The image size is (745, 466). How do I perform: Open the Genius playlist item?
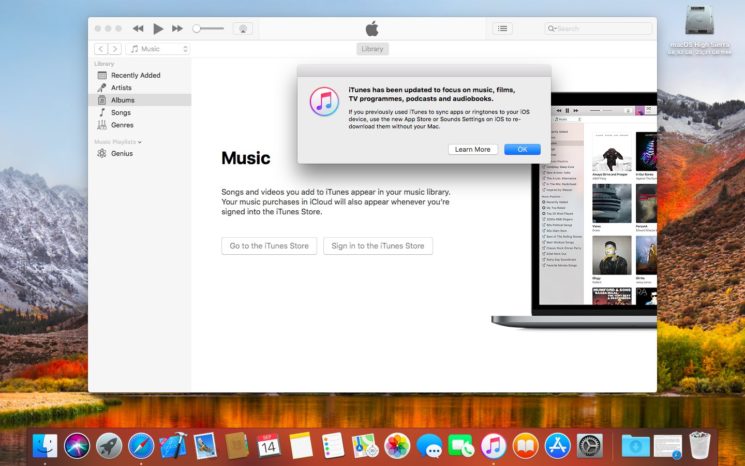(x=121, y=154)
